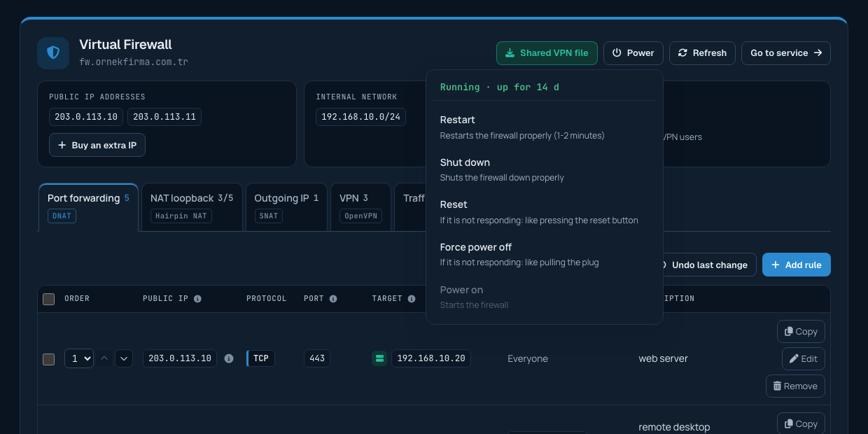Download the Shared VPN file
The height and width of the screenshot is (434, 868).
tap(547, 53)
